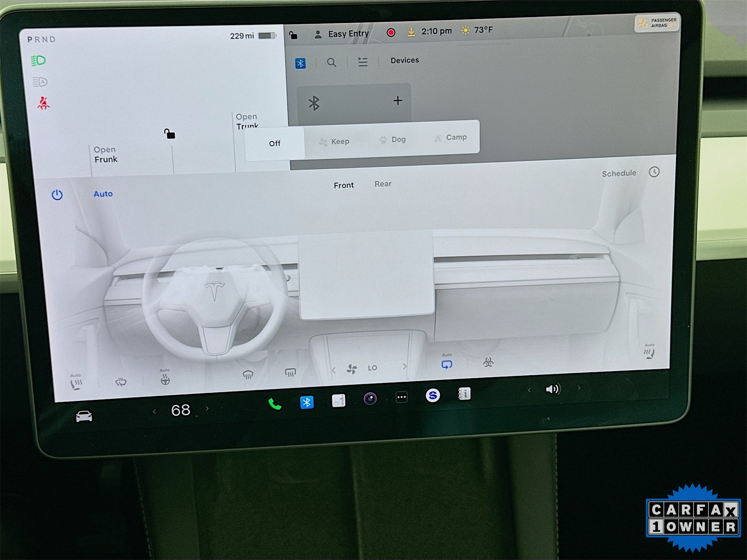Enable Bioweapon Defense Mode
The image size is (747, 560).
pyautogui.click(x=488, y=362)
